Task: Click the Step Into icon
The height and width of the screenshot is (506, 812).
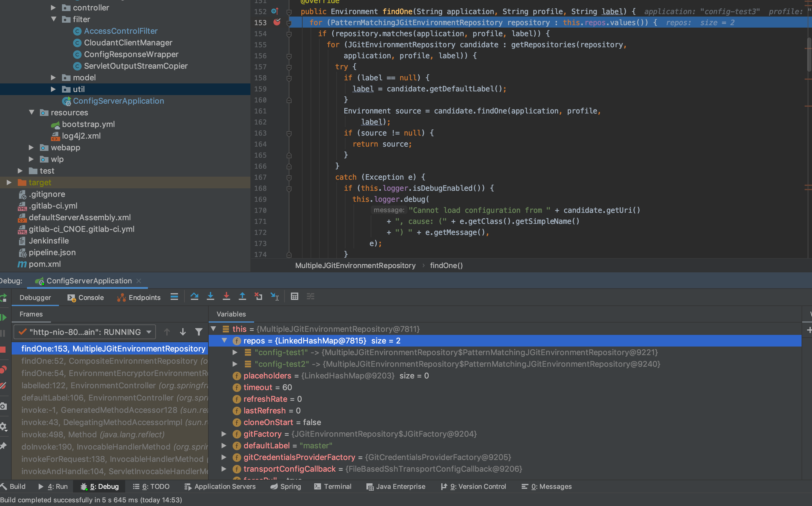Action: 210,297
